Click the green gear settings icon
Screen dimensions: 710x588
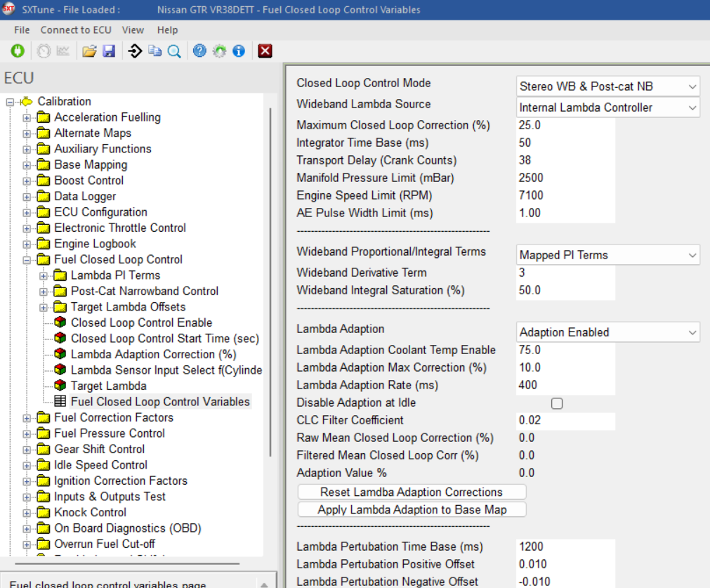click(220, 51)
